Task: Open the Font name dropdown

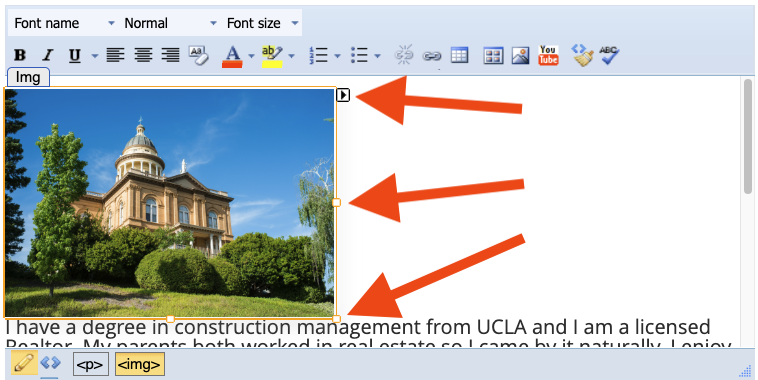Action: coord(64,23)
